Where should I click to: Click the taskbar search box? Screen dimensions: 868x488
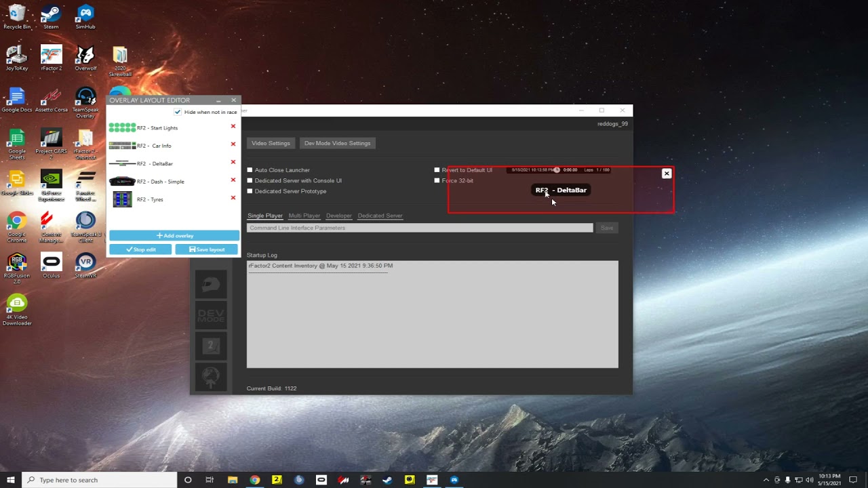pos(100,480)
